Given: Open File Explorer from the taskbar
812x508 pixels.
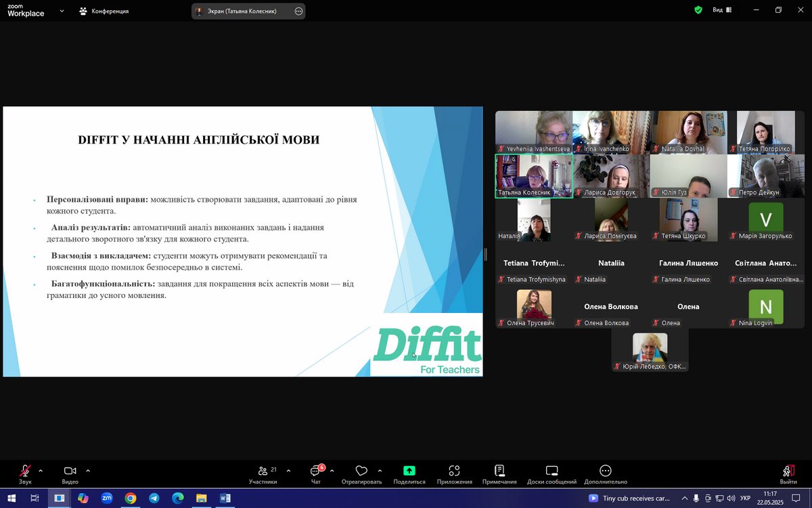Looking at the screenshot, I should click(201, 499).
